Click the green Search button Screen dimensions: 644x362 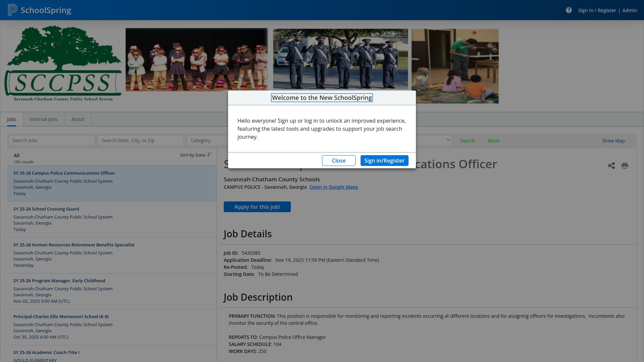467,141
